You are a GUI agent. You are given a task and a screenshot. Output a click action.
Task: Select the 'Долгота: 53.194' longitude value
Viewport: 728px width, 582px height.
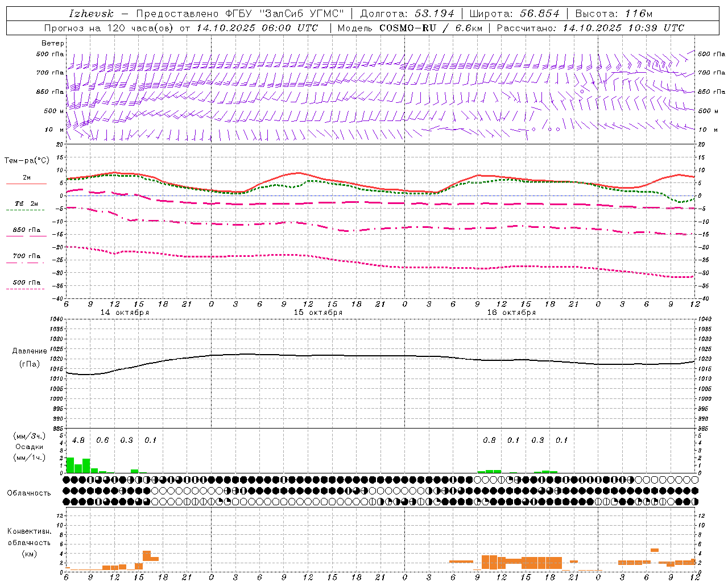(x=407, y=14)
